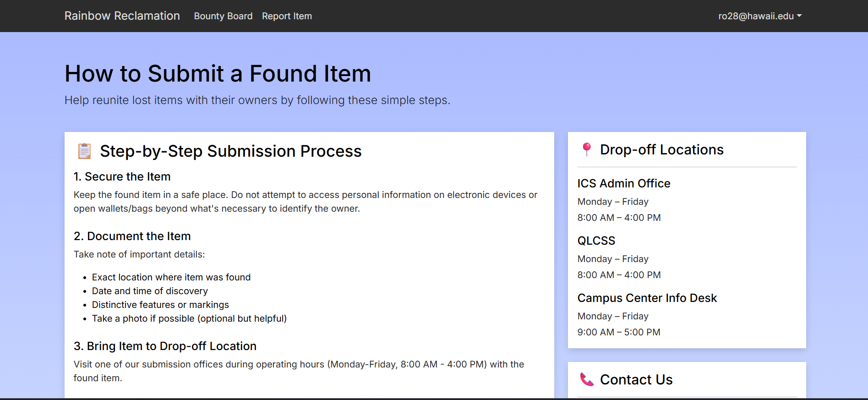Click the clipboard icon beside Step-by-Step Submission Process

click(84, 151)
